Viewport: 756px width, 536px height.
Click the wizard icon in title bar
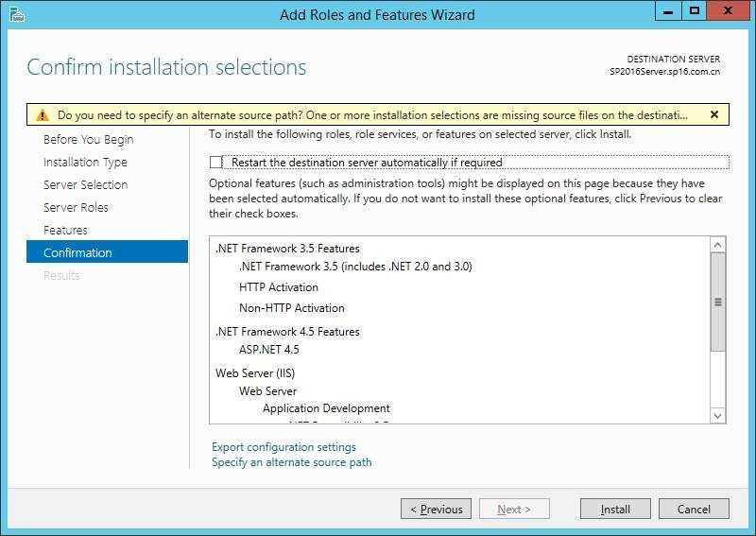point(17,14)
